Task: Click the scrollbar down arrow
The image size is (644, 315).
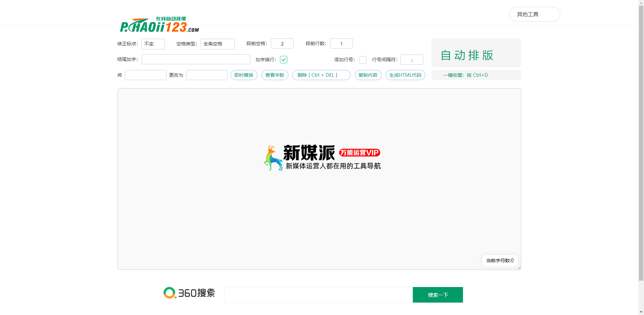Action: click(x=641, y=312)
